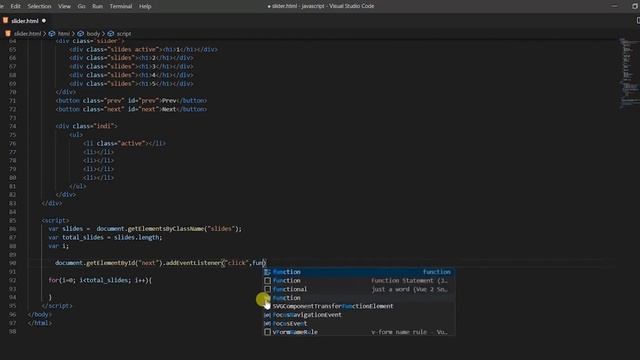Restore down the VS Code window
This screenshot has height=360, width=640.
[635, 6]
